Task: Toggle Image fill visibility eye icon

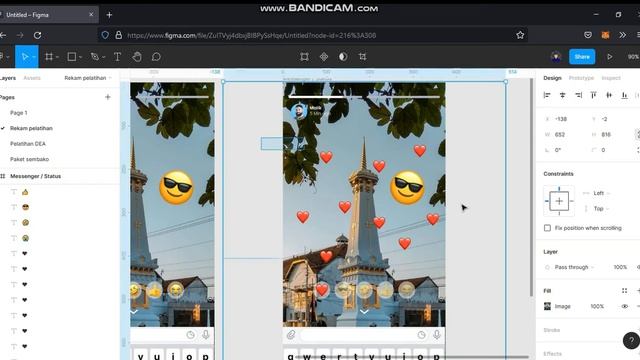Action: coord(624,306)
